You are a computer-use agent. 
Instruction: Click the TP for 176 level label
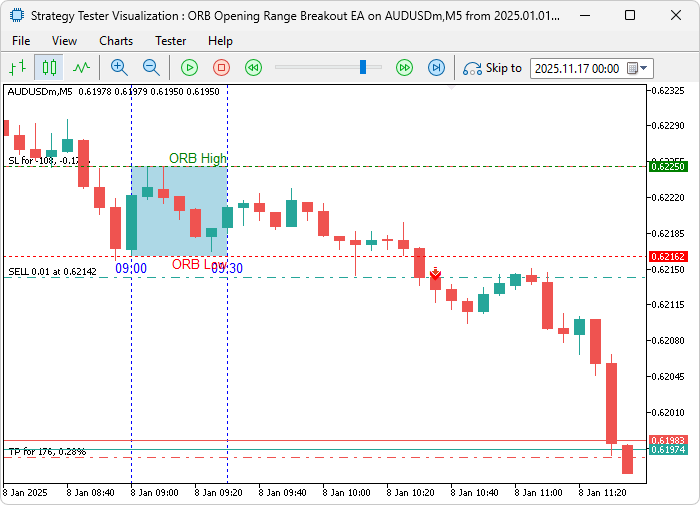point(47,452)
